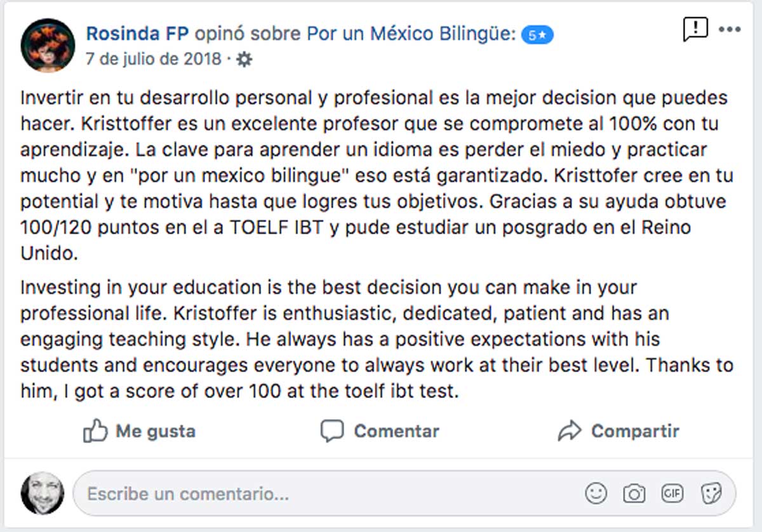The height and width of the screenshot is (532, 762).
Task: Open the sticker picker icon
Action: tap(711, 493)
